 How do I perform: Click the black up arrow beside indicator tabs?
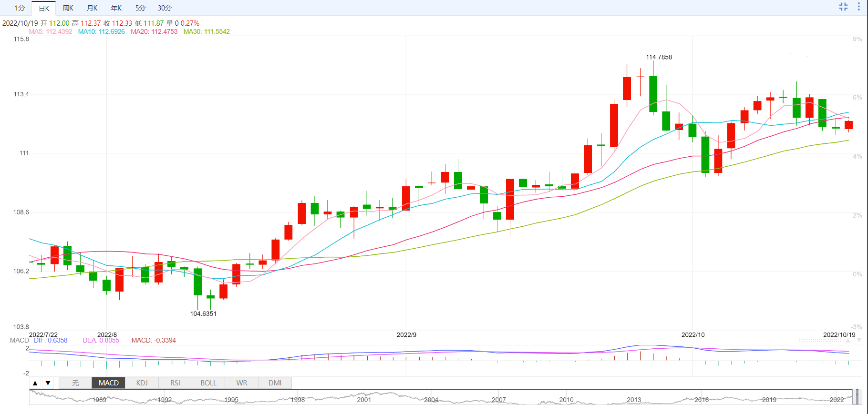(35, 383)
